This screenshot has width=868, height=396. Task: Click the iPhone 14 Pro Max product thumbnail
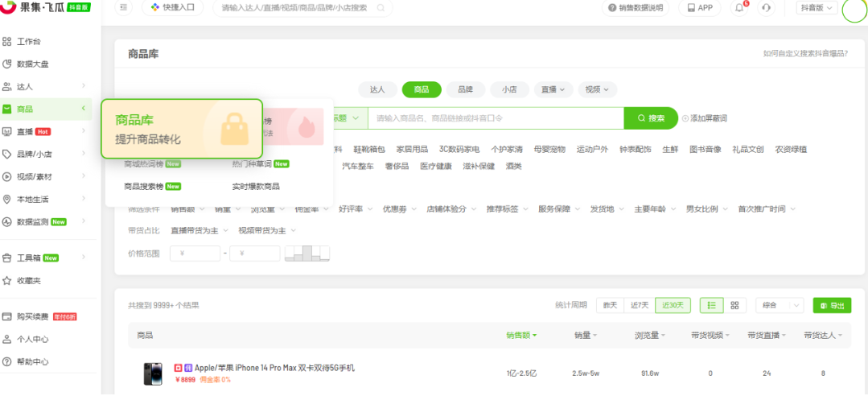tap(153, 373)
